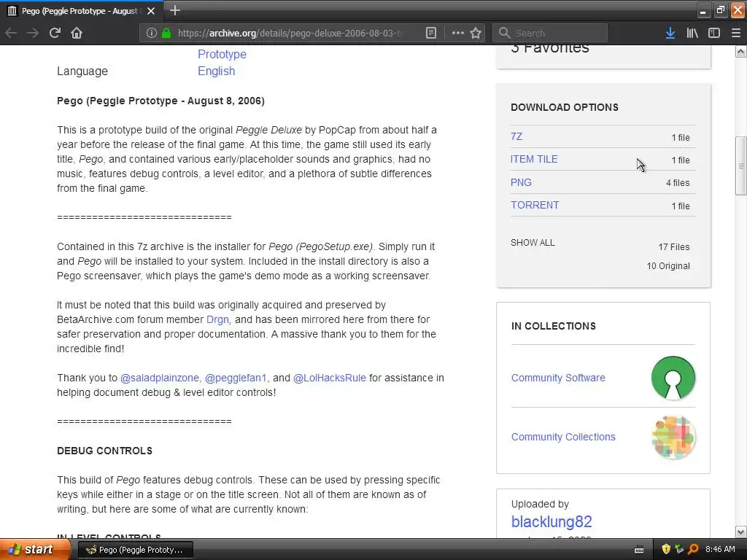This screenshot has height=560, width=747.
Task: Open the Community Collections text link
Action: tap(563, 437)
